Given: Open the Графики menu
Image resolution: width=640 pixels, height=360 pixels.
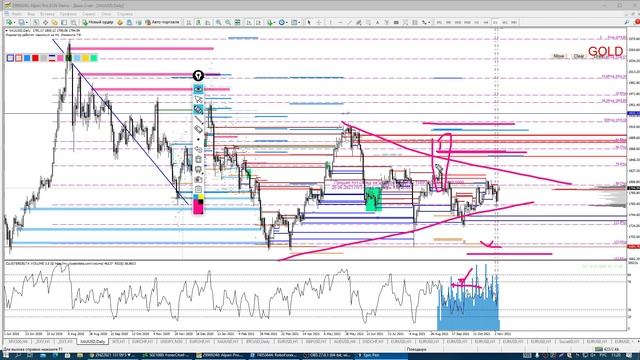Looking at the screenshot, I should pyautogui.click(x=68, y=14).
